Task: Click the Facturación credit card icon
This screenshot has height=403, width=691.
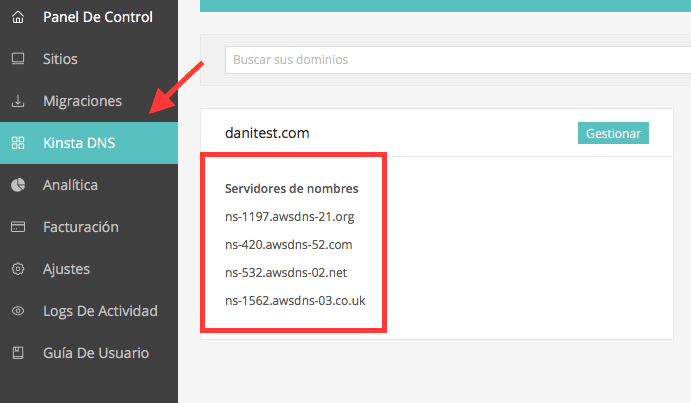Action: coord(18,227)
